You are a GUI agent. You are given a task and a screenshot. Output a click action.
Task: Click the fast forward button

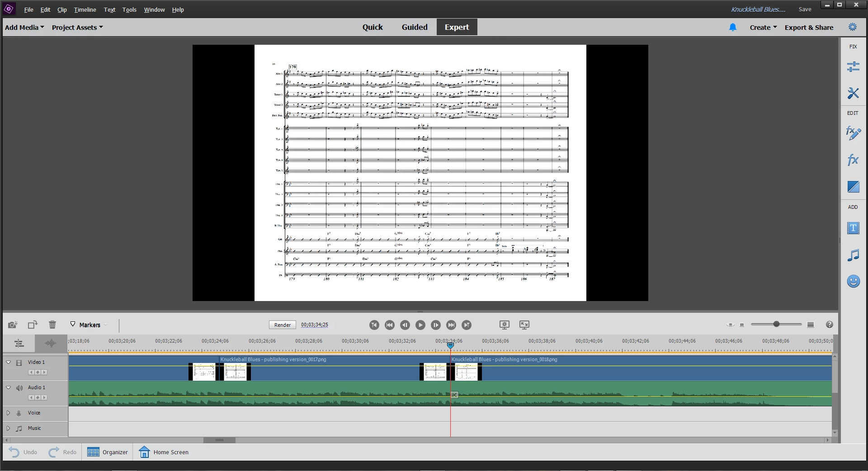[x=451, y=325]
